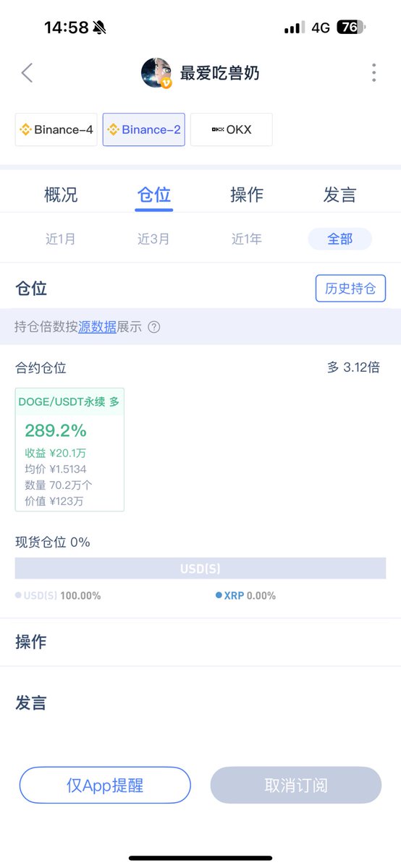Image resolution: width=401 pixels, height=868 pixels.
Task: Select the 近1月 time range
Action: pyautogui.click(x=61, y=239)
